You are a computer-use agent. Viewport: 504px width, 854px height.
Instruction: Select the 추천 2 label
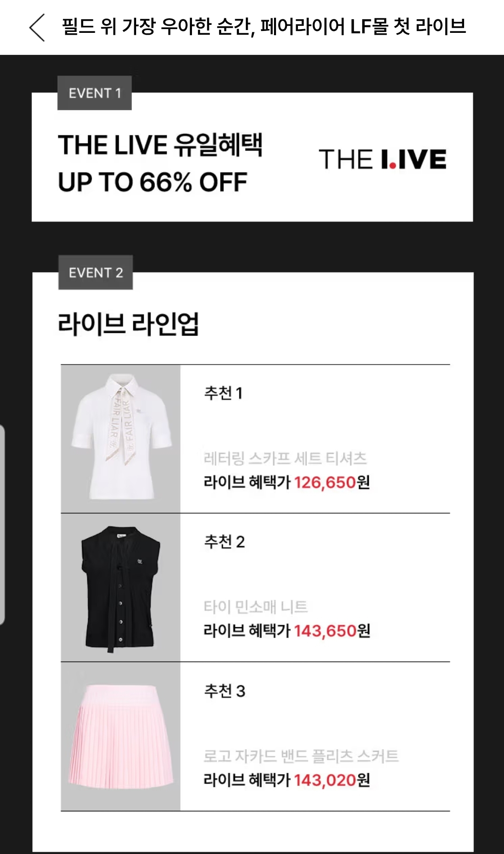[x=224, y=542]
